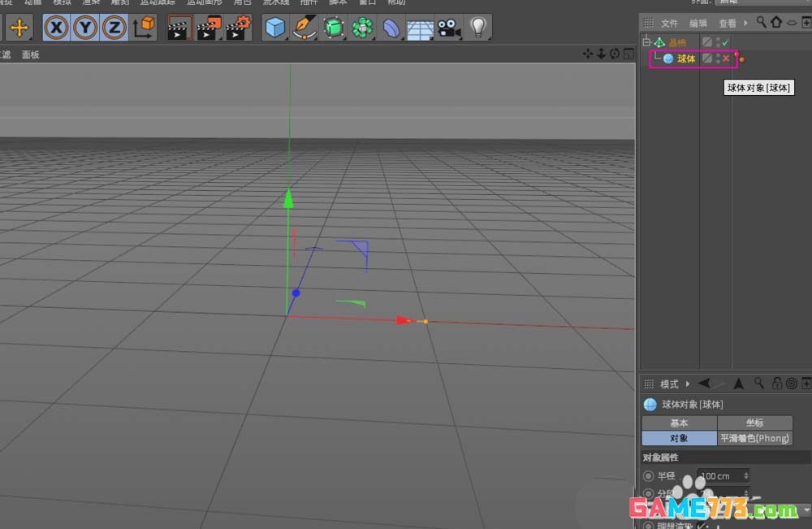The height and width of the screenshot is (529, 812).
Task: Open the cube primitive objects icon
Action: [275, 27]
